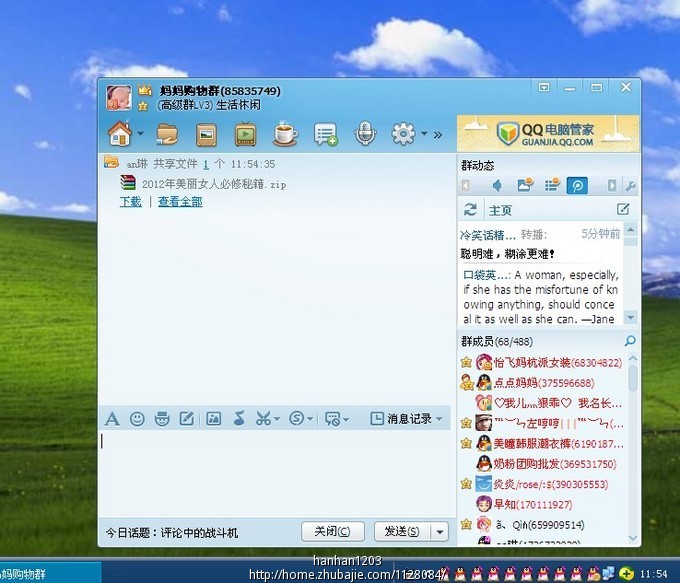This screenshot has width=680, height=583.
Task: Open the 口袋英... poster link
Action: (485, 275)
